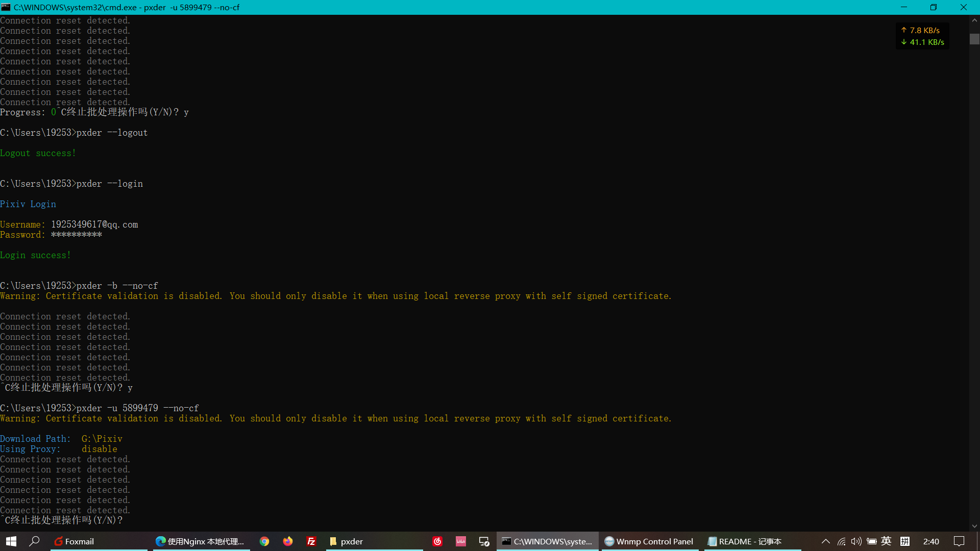Toggle the 英 input language indicator

[886, 541]
